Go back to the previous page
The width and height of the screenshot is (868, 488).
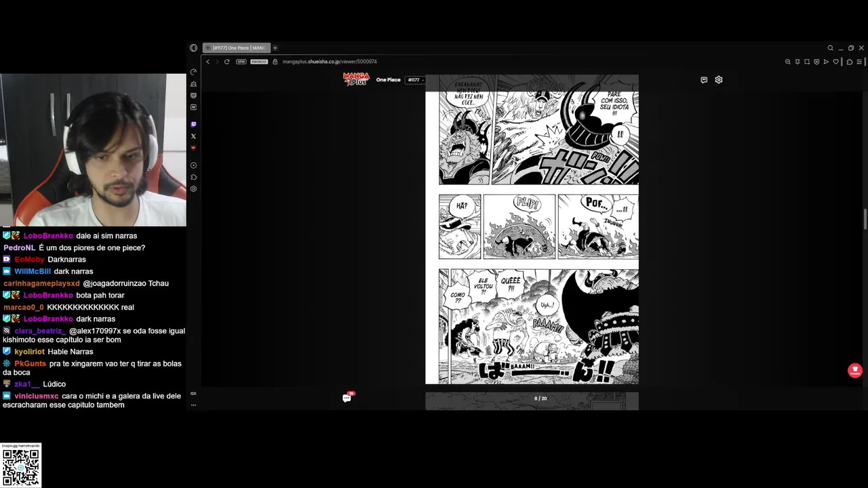click(208, 62)
